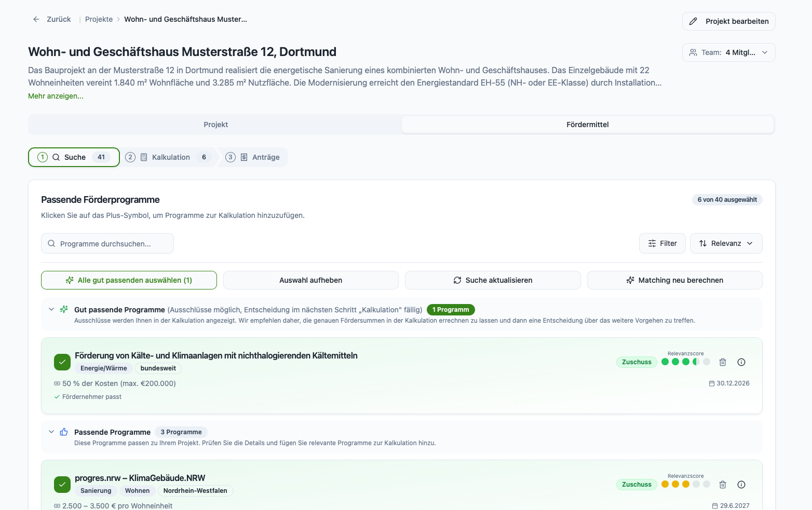The height and width of the screenshot is (510, 812).
Task: Click the pencil icon in Projekt bearbeiten
Action: pyautogui.click(x=693, y=21)
